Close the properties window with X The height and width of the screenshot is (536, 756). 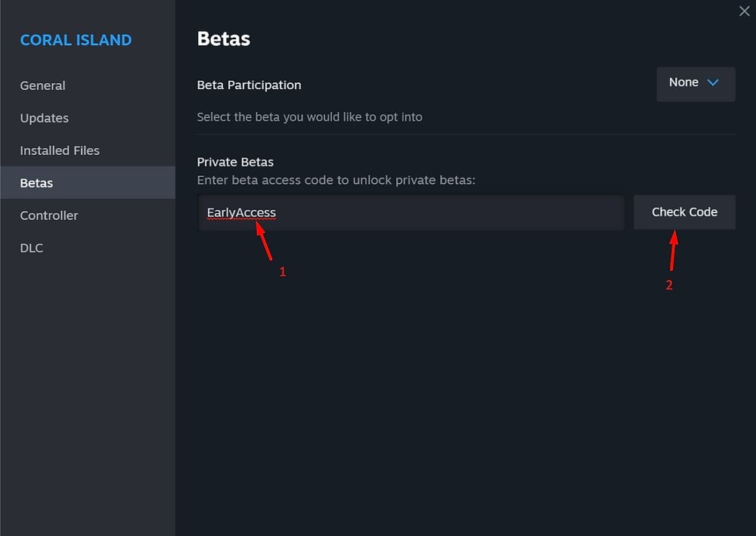click(x=744, y=11)
